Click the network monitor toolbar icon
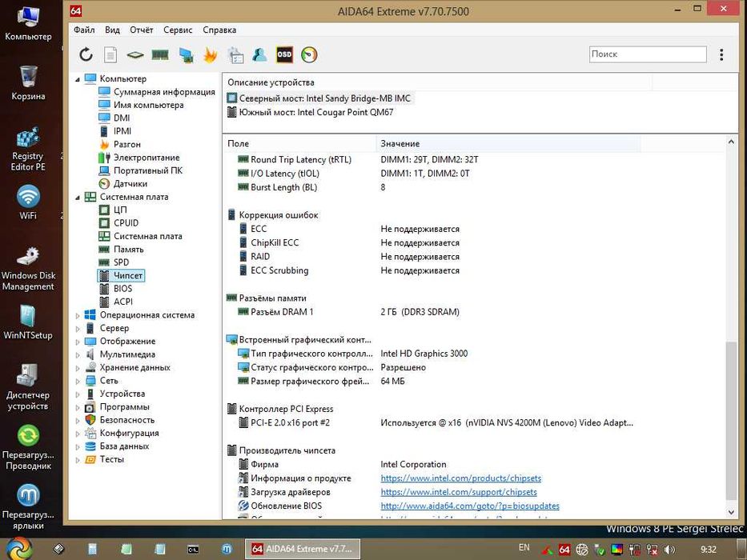 187,55
